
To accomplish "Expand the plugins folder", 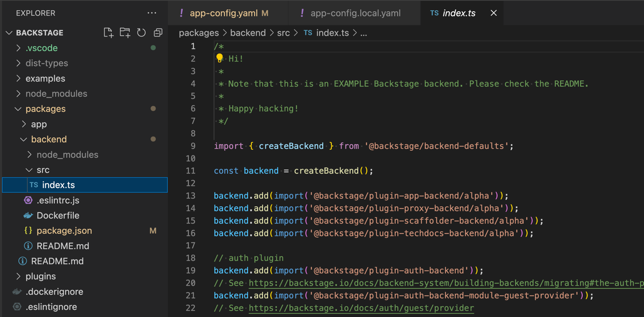I will pyautogui.click(x=40, y=276).
